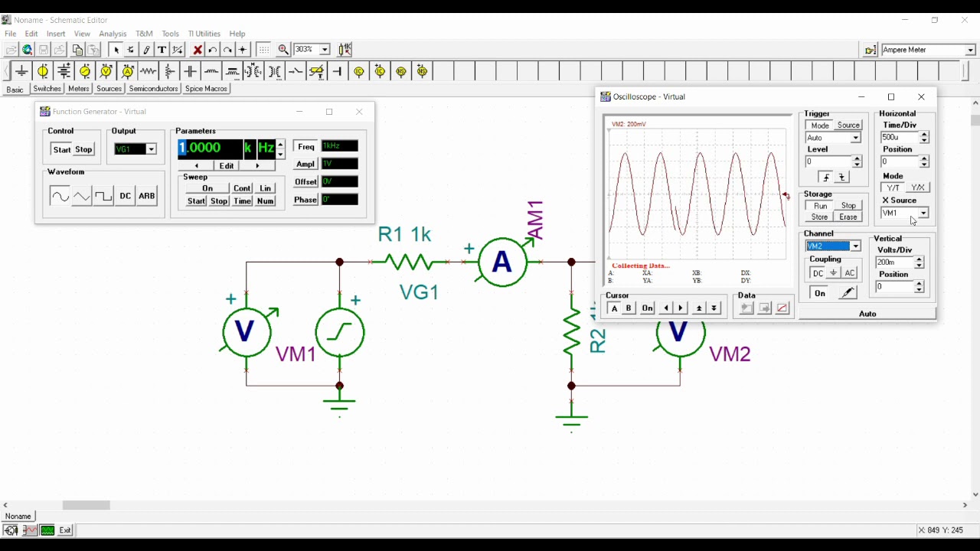Click the Ampl parameter button
The image size is (980, 551).
click(305, 164)
